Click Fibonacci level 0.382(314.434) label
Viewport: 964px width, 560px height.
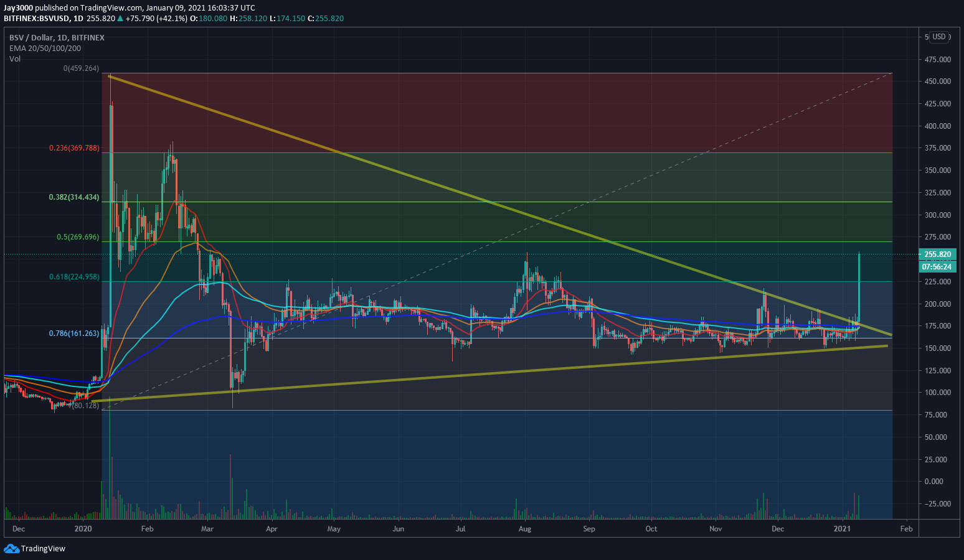click(x=74, y=197)
